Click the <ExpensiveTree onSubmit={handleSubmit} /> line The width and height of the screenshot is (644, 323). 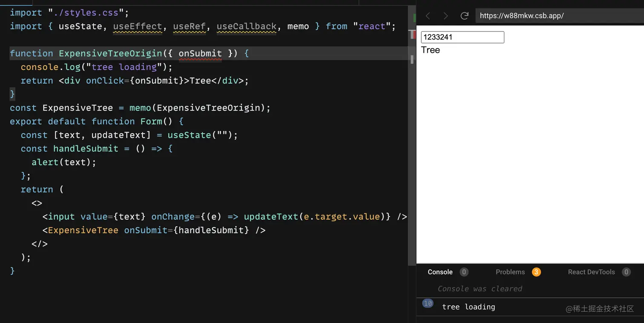coord(154,231)
